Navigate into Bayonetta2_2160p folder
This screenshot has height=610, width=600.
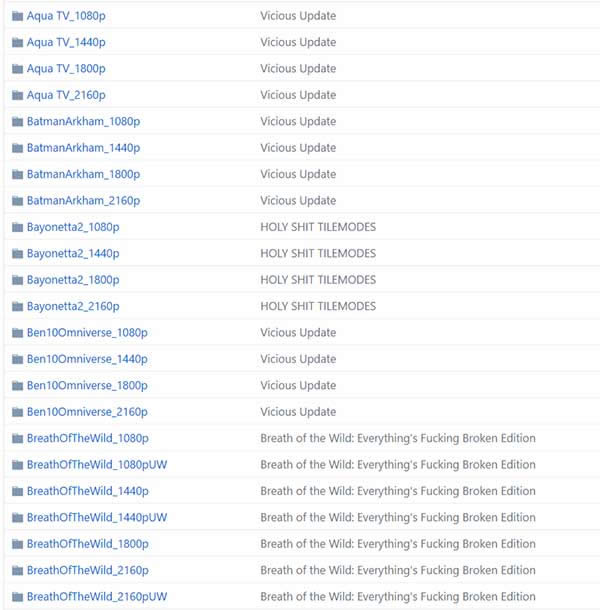(73, 306)
